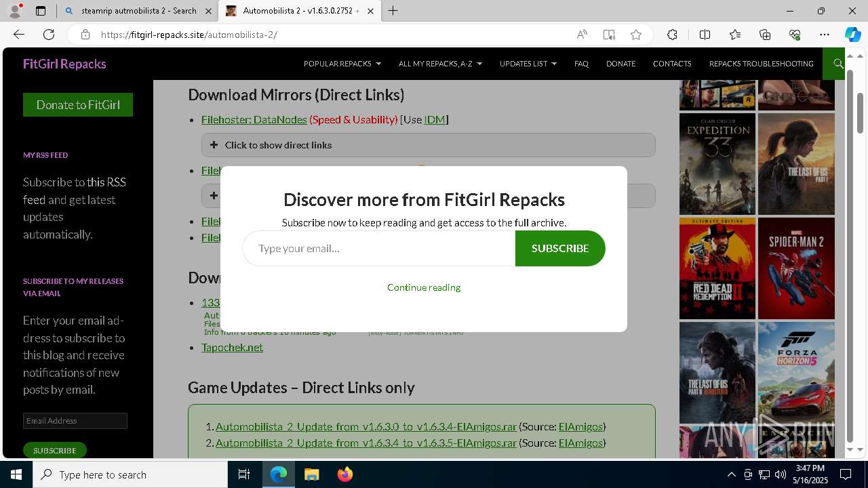Screen dimensions: 868x488
Task: Open Collections panel
Action: (x=765, y=35)
